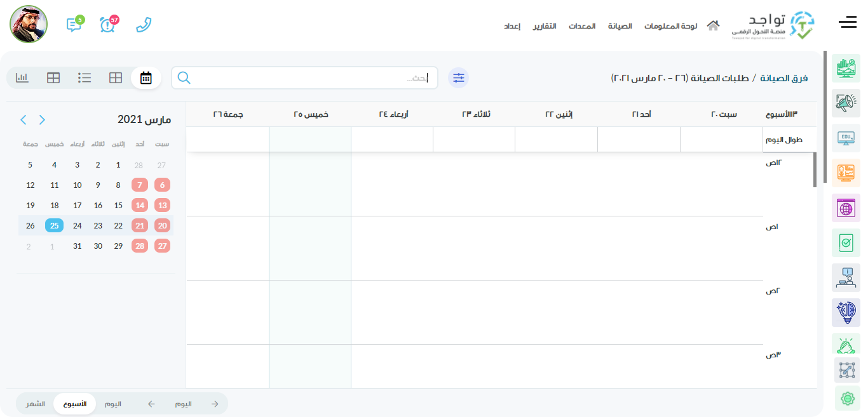Switch to the calendar view
This screenshot has height=417, width=868.
tap(146, 78)
